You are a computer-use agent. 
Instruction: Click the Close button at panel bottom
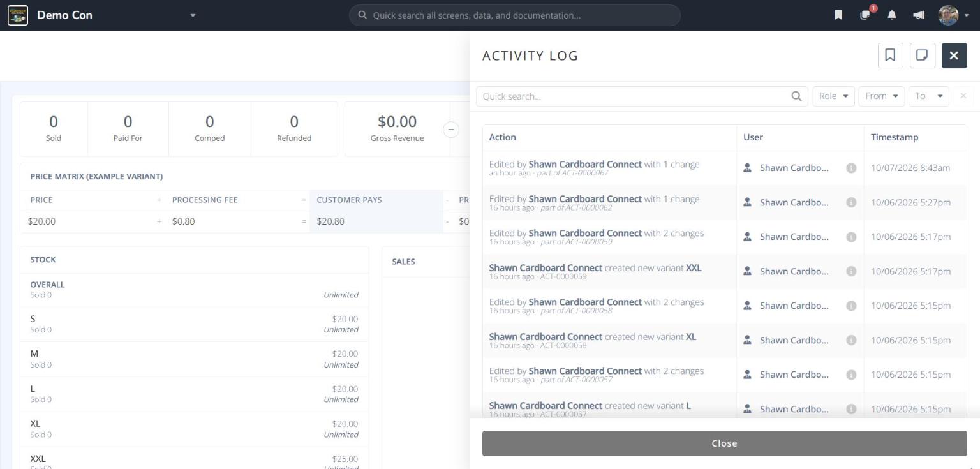724,443
